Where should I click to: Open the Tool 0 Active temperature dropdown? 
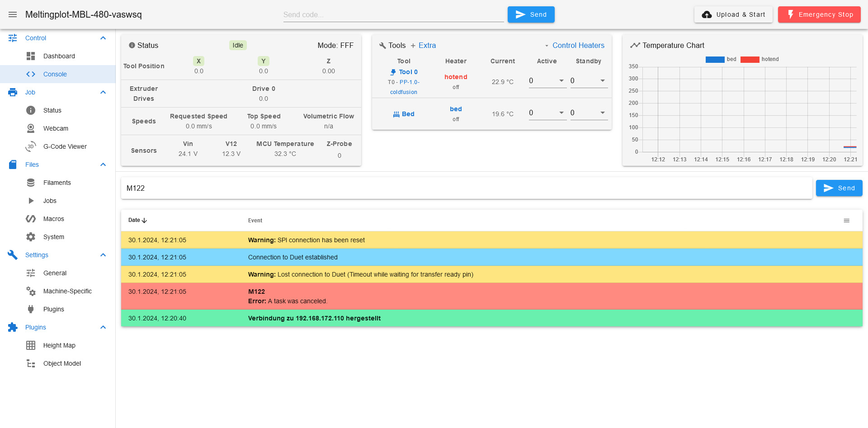pyautogui.click(x=561, y=80)
